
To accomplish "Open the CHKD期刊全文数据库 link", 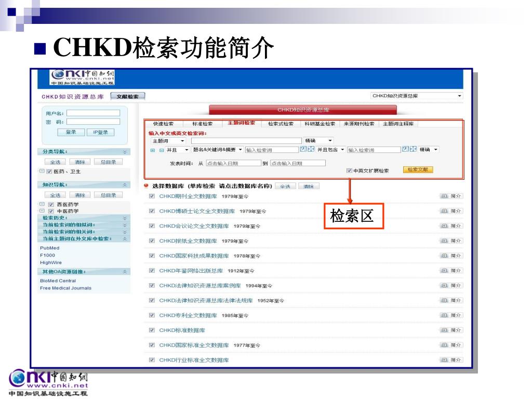I will 188,196.
